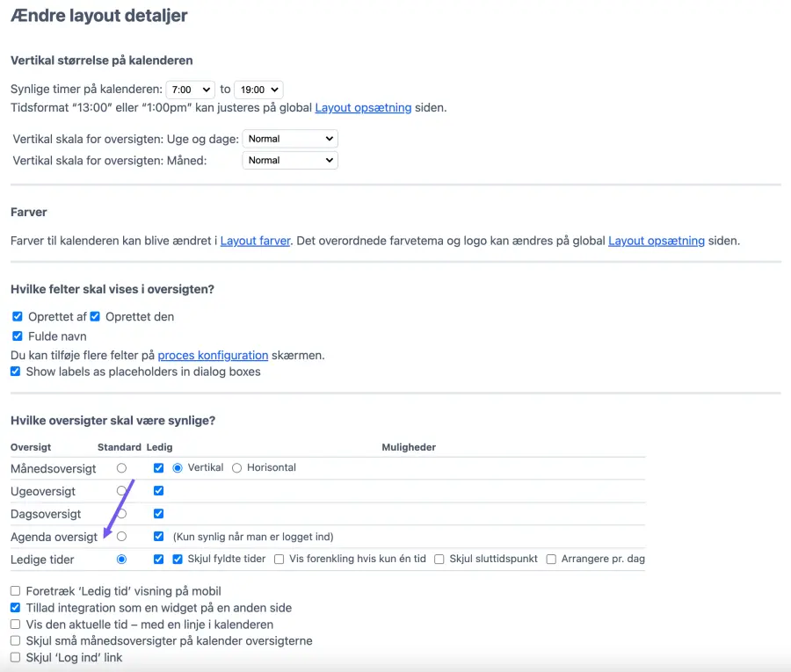Enable Arrangere pr. dag option
791x672 pixels.
(x=551, y=559)
